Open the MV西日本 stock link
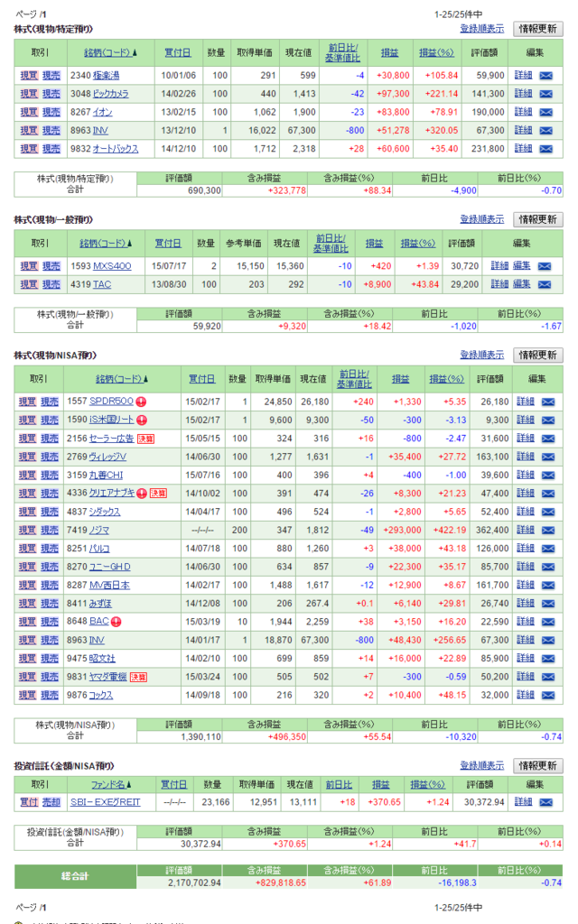This screenshot has width=578, height=924. click(x=109, y=585)
